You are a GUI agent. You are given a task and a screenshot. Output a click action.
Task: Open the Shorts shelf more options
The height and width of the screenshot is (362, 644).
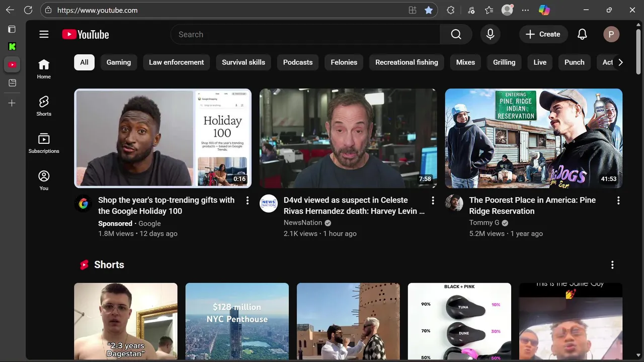coord(612,265)
